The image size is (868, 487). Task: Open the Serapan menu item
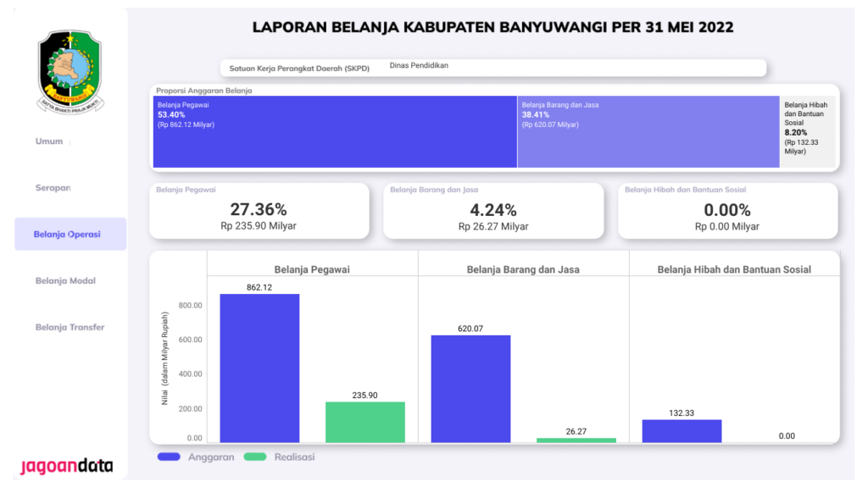pos(53,188)
